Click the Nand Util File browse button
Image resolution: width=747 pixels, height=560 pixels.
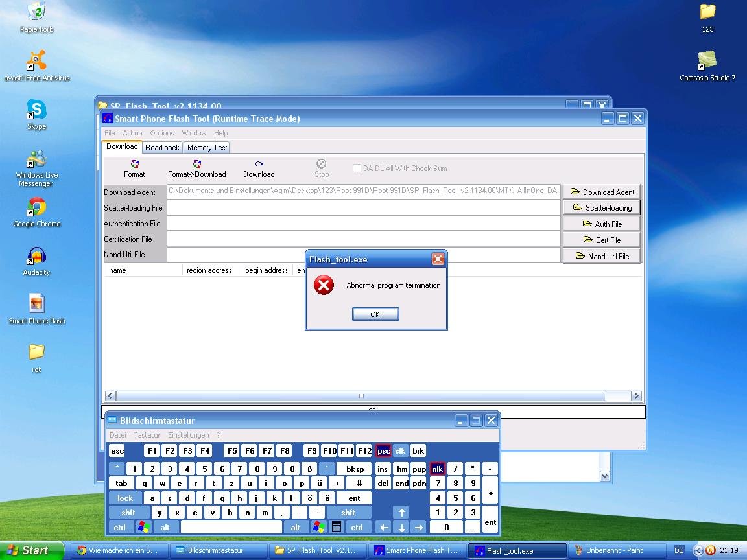pos(601,256)
